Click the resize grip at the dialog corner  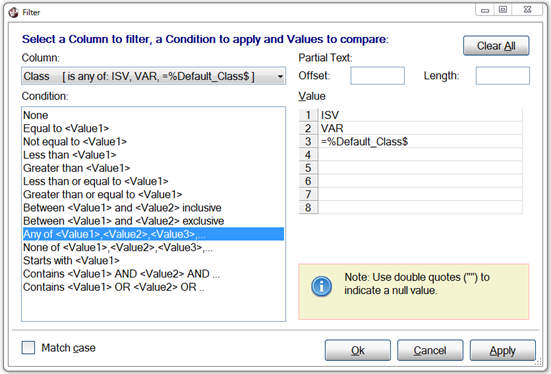click(x=538, y=362)
